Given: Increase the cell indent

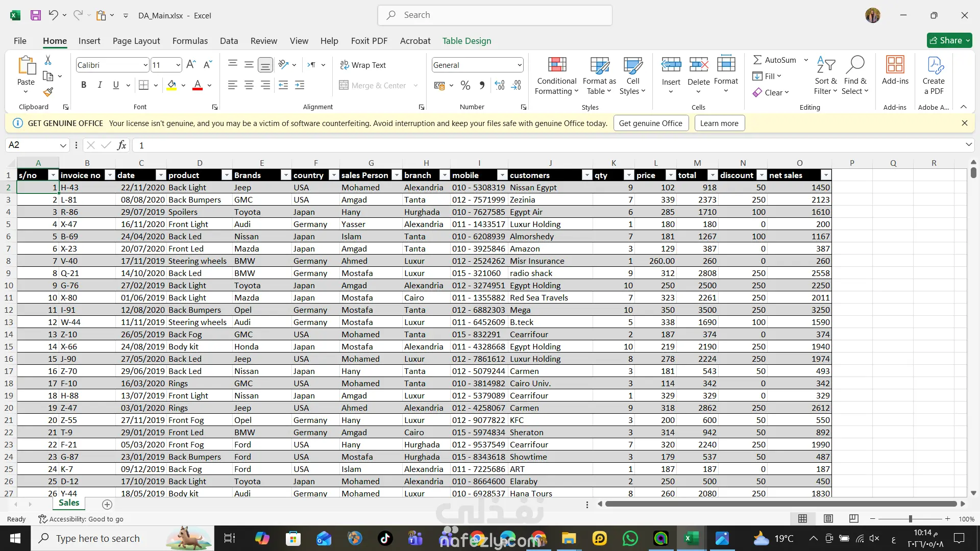Looking at the screenshot, I should [300, 85].
